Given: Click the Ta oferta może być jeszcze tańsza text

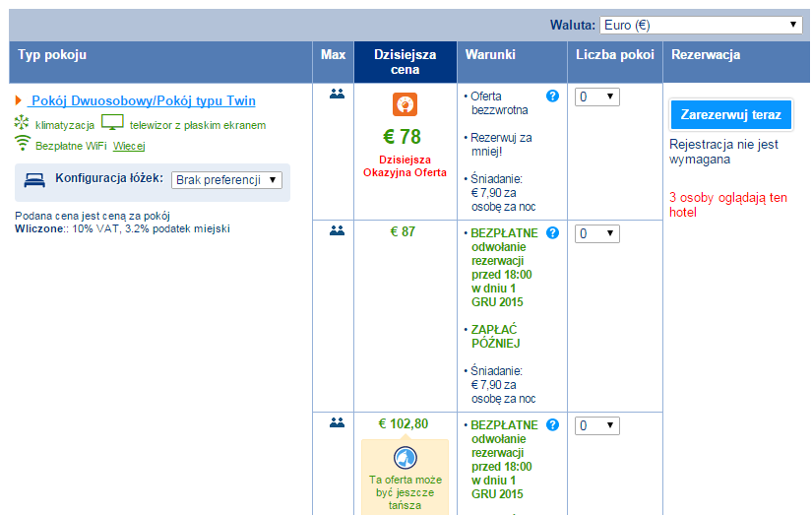Looking at the screenshot, I should tap(405, 492).
